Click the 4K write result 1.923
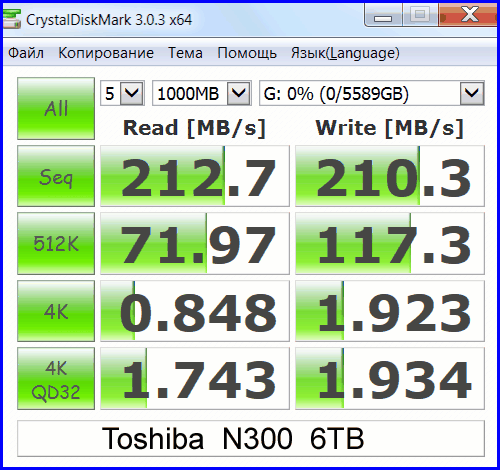Screen dimensions: 500x470 pos(390,311)
